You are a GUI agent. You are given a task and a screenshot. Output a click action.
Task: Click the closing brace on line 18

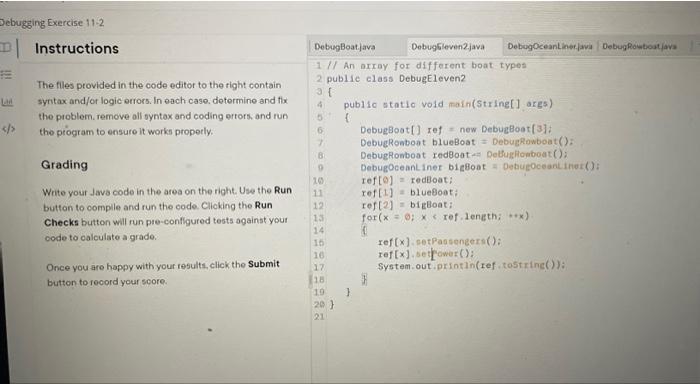364,280
